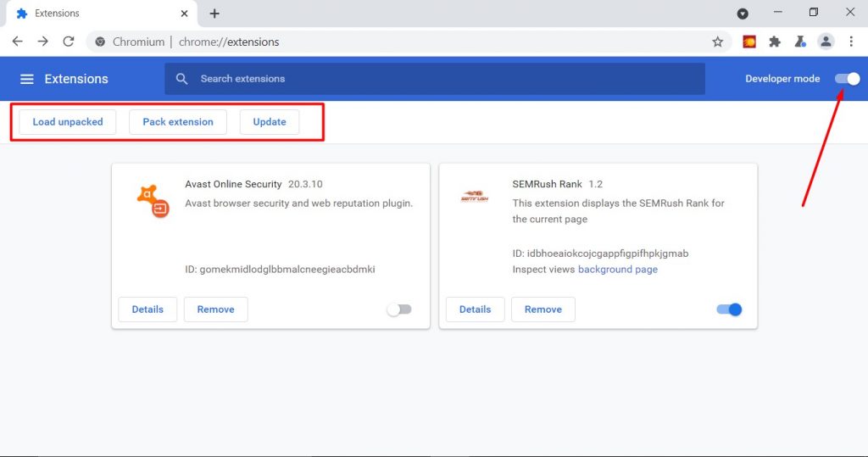Open a new tab with the plus button

(214, 14)
